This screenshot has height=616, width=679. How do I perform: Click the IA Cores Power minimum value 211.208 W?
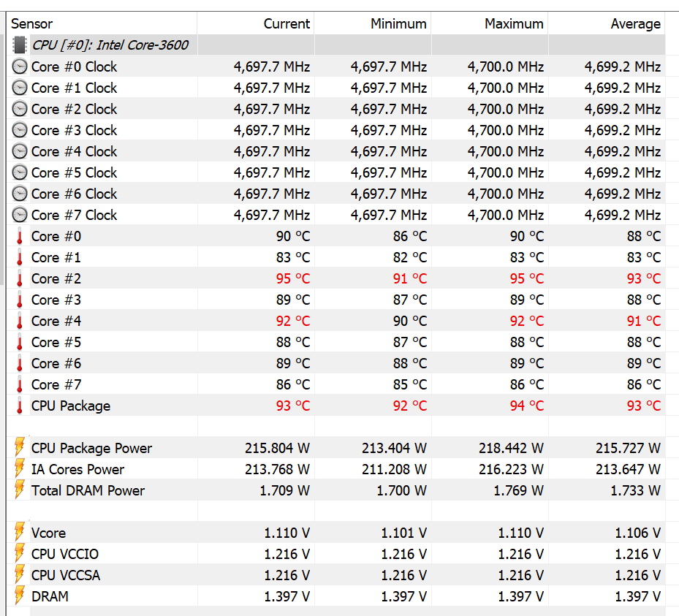pos(394,469)
